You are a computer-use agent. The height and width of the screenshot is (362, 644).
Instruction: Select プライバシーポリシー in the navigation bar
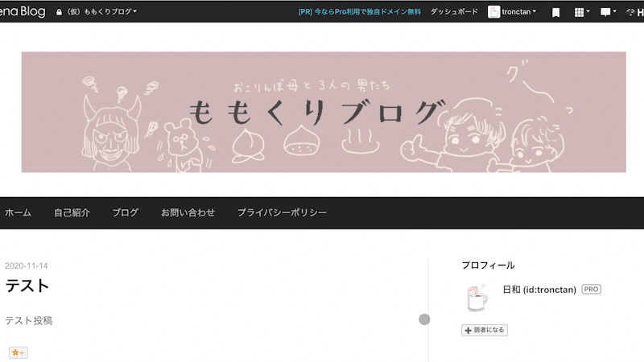tap(282, 212)
